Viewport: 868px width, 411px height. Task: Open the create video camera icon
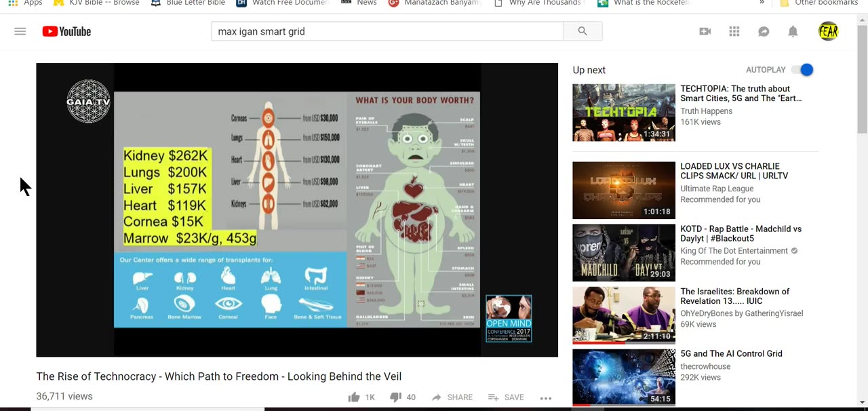point(705,31)
